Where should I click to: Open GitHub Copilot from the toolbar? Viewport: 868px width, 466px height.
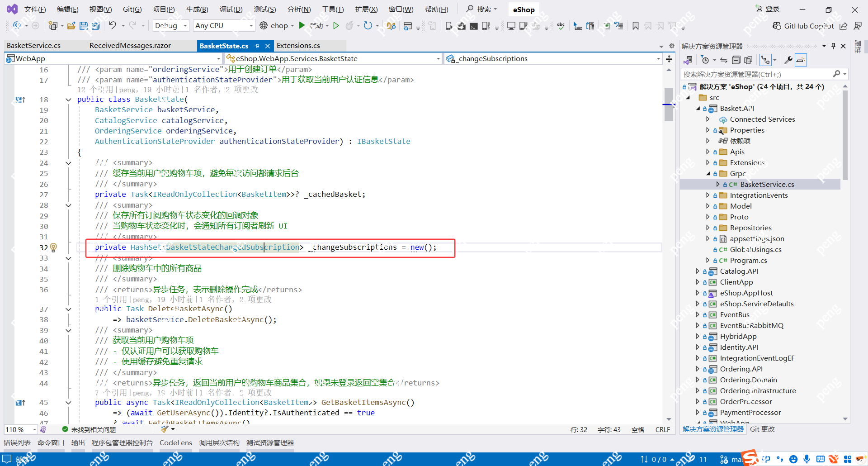coord(803,26)
